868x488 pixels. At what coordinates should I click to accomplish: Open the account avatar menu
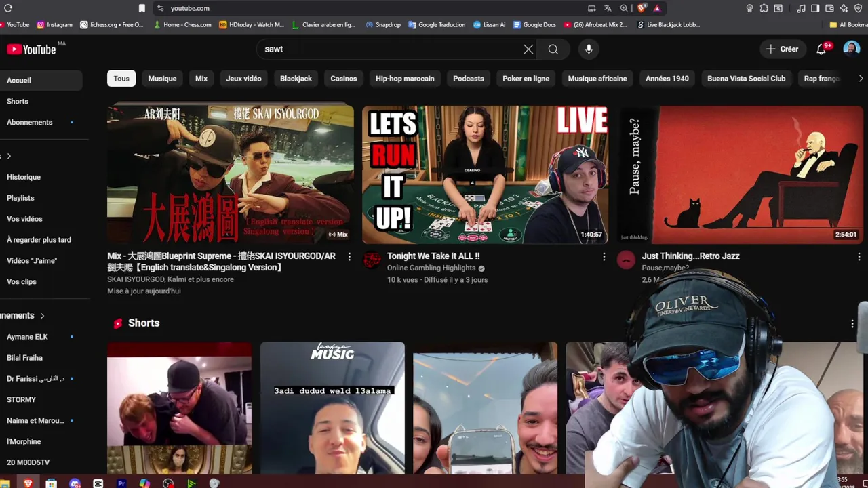tap(851, 49)
